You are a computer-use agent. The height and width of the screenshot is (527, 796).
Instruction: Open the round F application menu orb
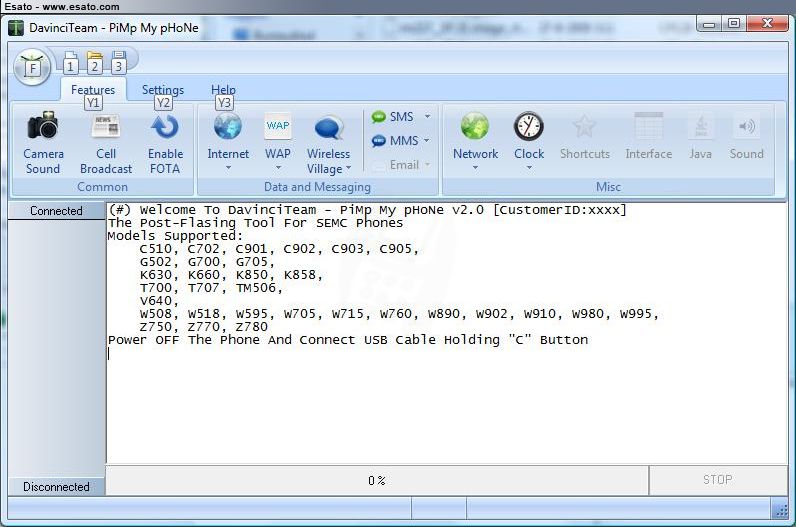click(32, 66)
